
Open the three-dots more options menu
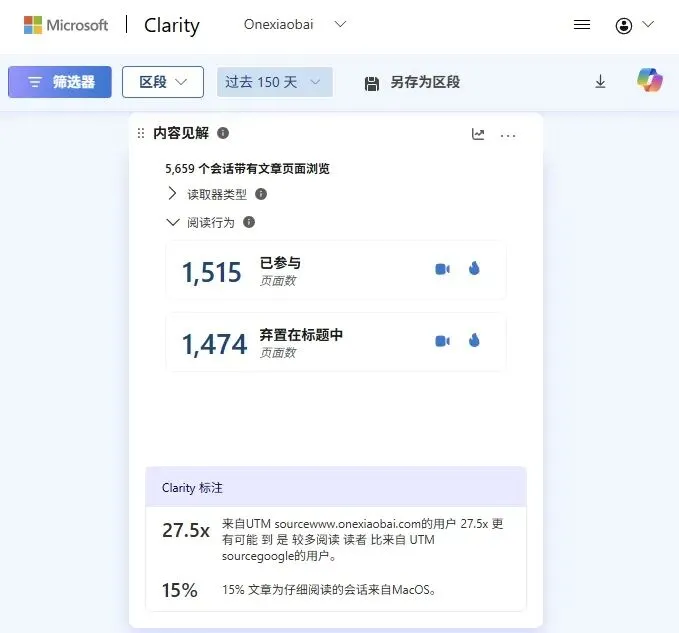pyautogui.click(x=508, y=136)
